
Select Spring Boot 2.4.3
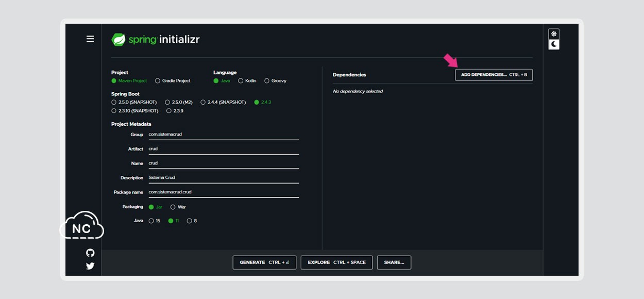(262, 102)
